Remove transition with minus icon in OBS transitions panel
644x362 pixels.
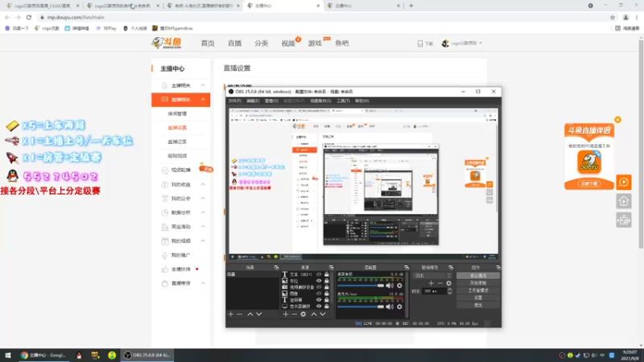click(440, 283)
